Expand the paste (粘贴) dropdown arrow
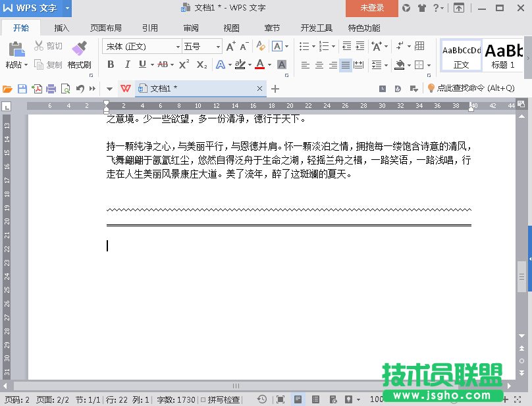The image size is (532, 406). coord(26,65)
